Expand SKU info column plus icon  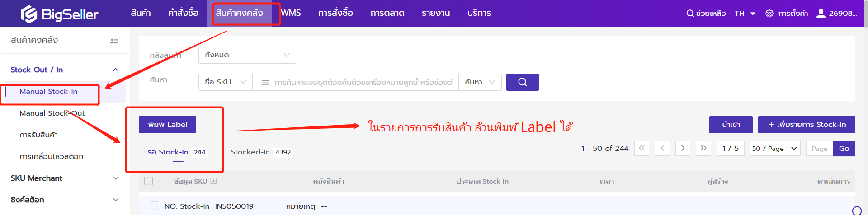tap(214, 181)
